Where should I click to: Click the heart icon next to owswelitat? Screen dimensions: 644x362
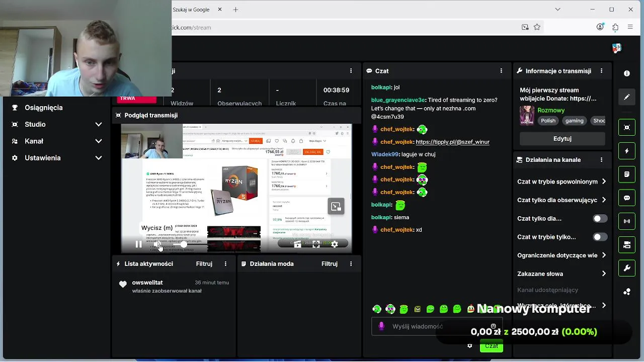[123, 285]
